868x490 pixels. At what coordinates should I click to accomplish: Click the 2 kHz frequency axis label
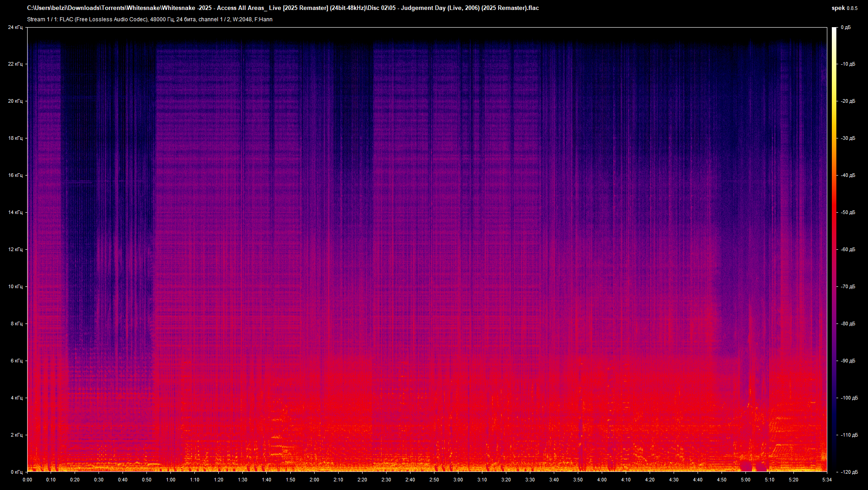16,435
